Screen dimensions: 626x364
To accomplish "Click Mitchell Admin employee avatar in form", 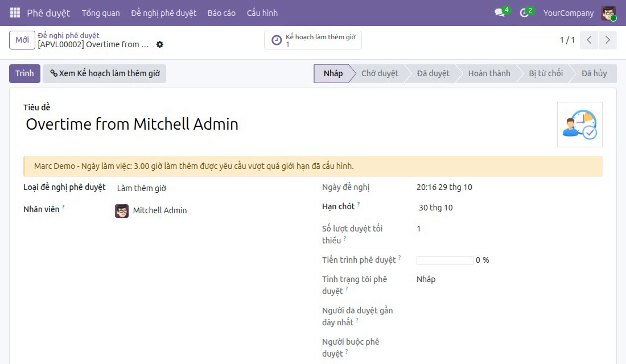I will click(x=122, y=211).
